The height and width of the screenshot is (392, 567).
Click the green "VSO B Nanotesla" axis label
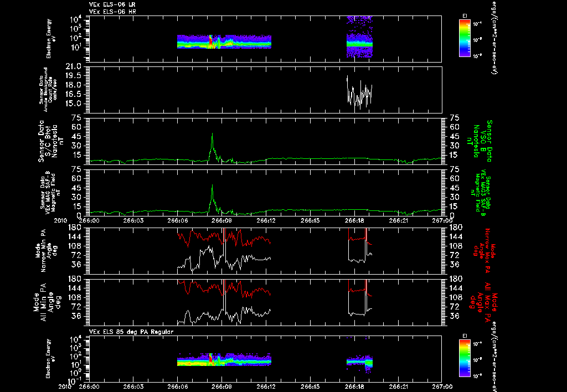click(x=480, y=141)
